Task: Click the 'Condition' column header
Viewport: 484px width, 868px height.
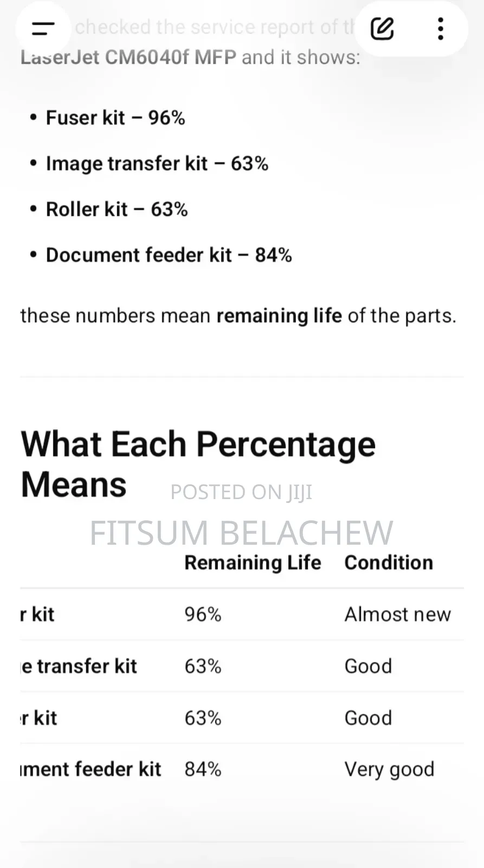Action: click(389, 563)
